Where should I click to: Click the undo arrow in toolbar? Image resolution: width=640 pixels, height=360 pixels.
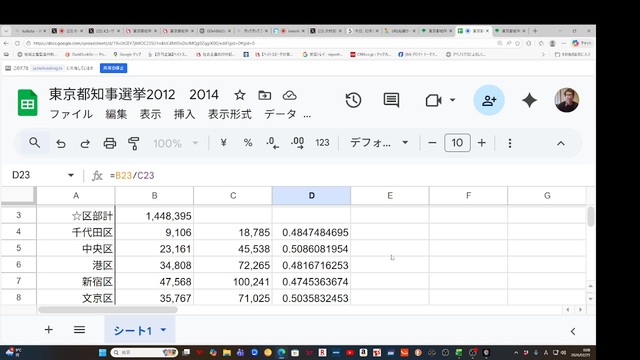tap(61, 143)
